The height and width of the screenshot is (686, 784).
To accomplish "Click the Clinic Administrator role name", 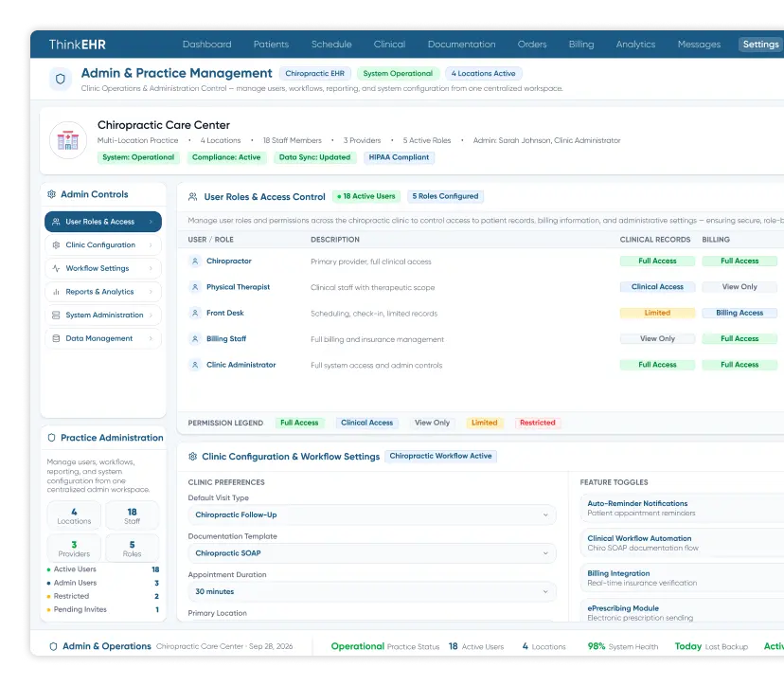I will (241, 365).
